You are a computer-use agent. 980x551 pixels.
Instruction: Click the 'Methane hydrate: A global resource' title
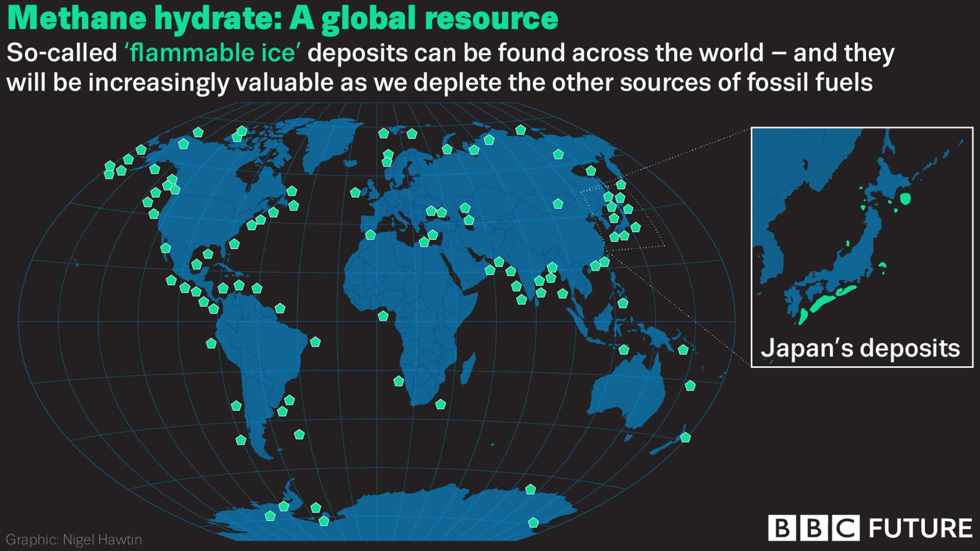282,18
